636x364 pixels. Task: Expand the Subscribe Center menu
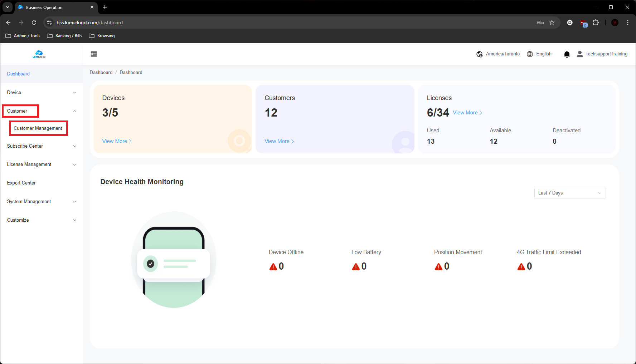point(42,146)
